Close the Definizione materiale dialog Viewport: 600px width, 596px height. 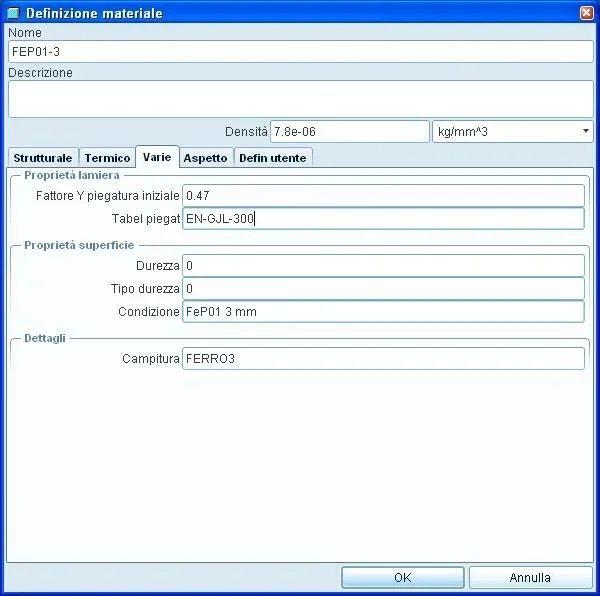click(587, 13)
